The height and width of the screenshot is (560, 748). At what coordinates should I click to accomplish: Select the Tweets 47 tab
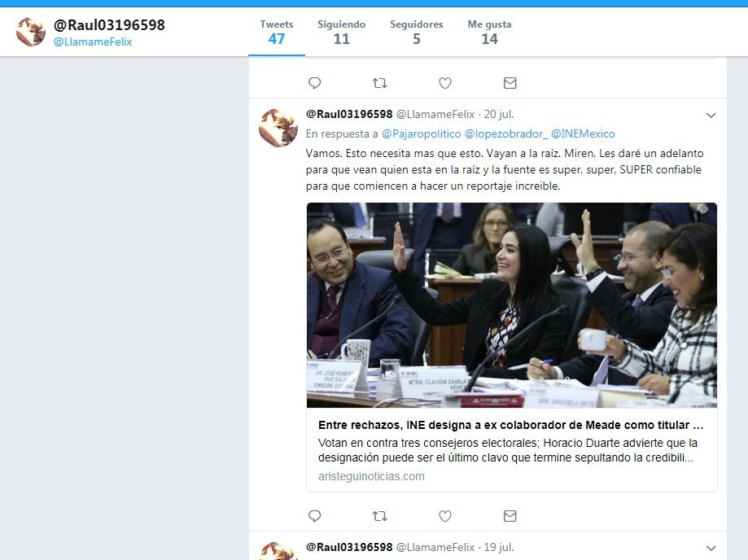[277, 32]
